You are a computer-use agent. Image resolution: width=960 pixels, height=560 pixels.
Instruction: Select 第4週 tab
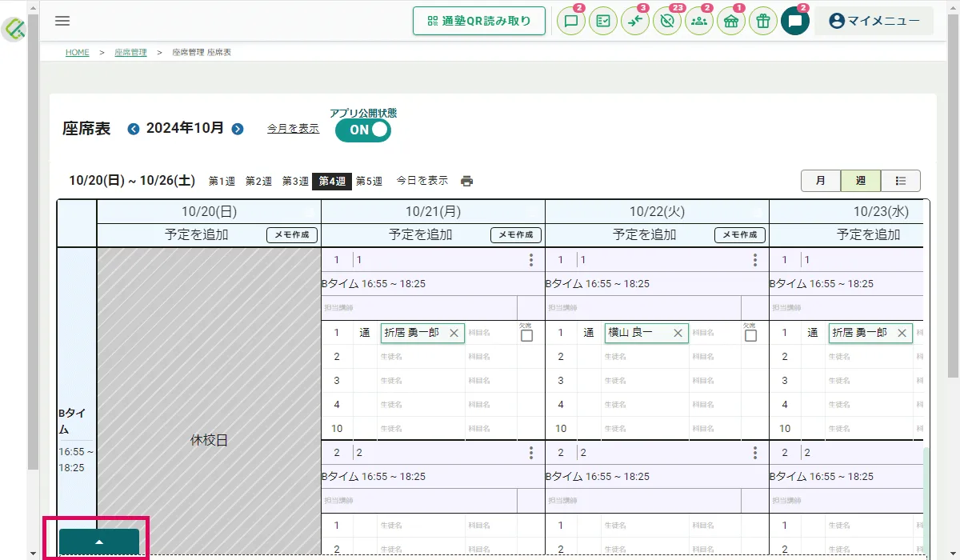[x=332, y=181]
